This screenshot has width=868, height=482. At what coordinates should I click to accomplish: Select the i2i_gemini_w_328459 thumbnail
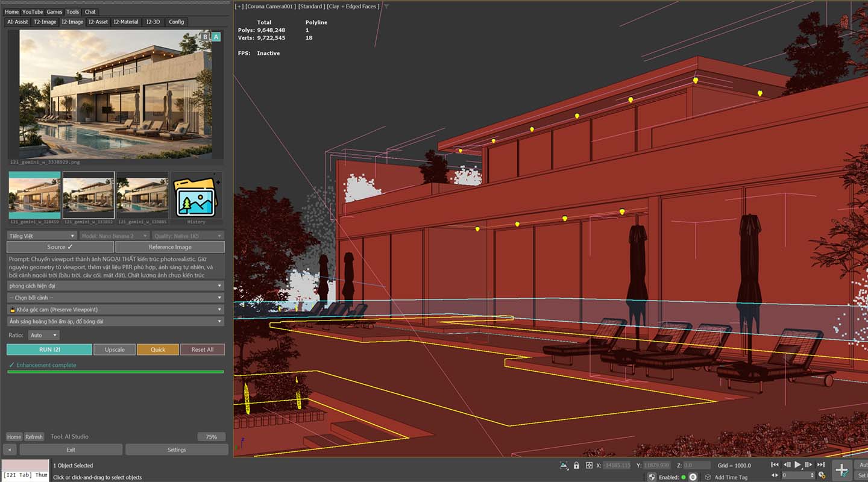click(36, 194)
